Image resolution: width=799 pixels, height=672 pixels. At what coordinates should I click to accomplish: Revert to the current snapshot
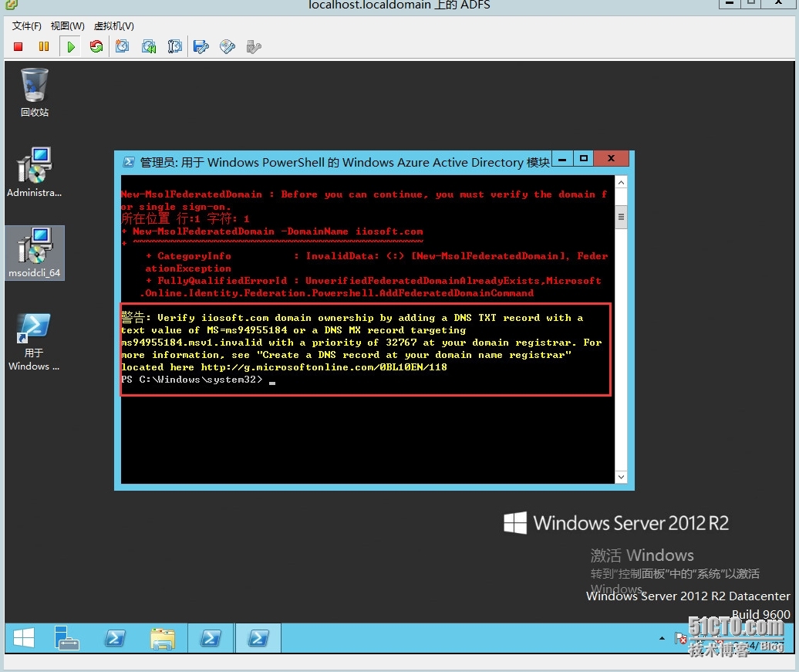coord(149,47)
